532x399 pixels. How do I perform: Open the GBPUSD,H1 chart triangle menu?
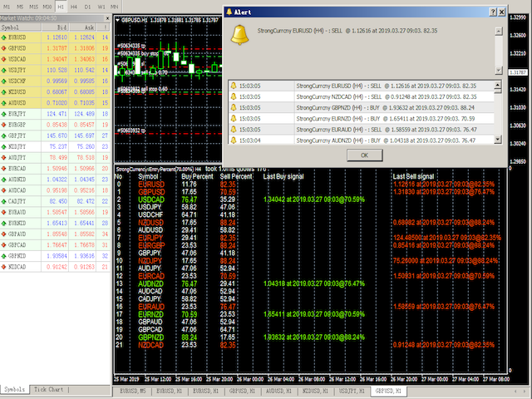pyautogui.click(x=116, y=18)
